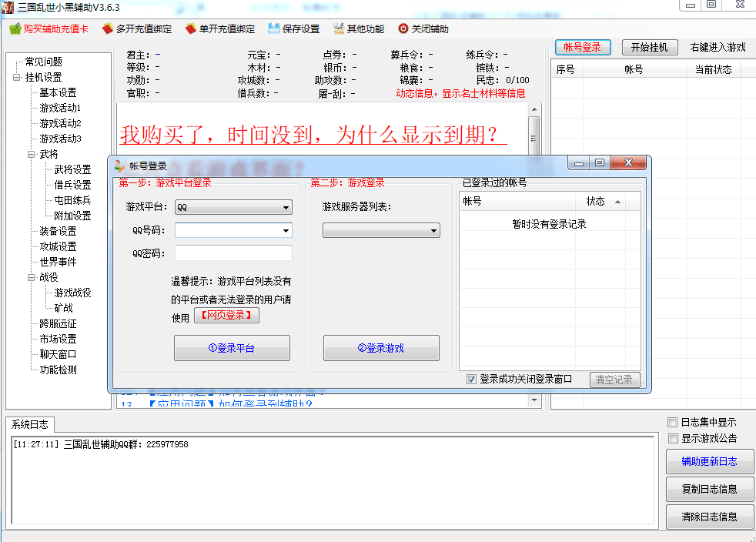This screenshot has height=542, width=756.
Task: Click 开始挂机 button
Action: coord(650,47)
